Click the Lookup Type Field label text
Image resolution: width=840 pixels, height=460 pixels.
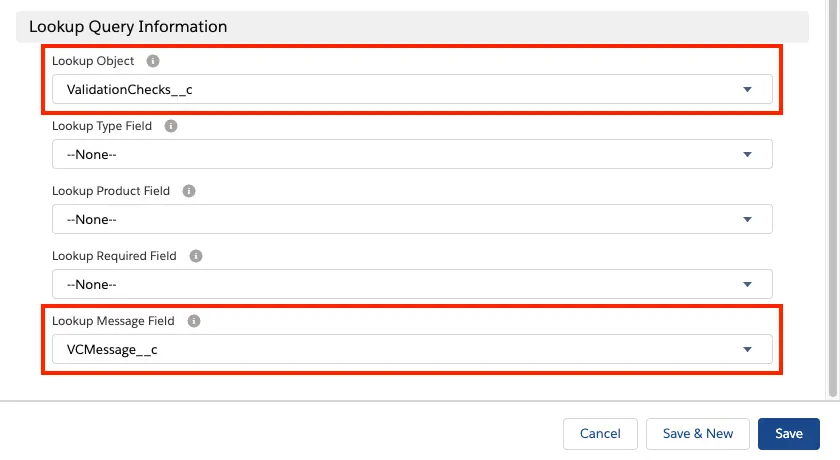click(x=101, y=126)
